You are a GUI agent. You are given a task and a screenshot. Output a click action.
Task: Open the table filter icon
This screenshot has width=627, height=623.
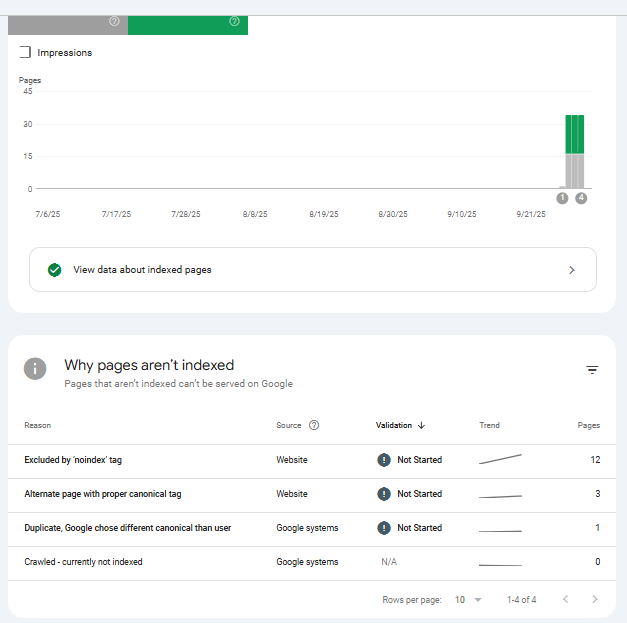pyautogui.click(x=592, y=370)
